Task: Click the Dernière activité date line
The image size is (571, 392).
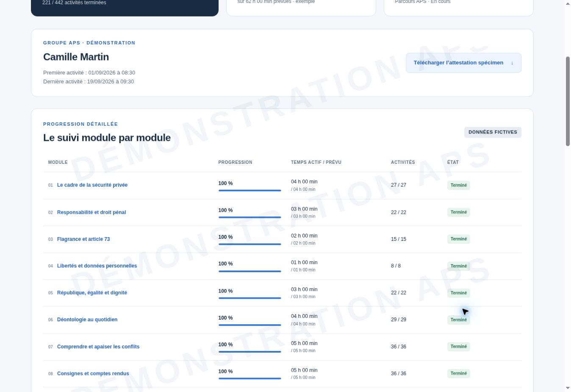Action: coord(89,82)
